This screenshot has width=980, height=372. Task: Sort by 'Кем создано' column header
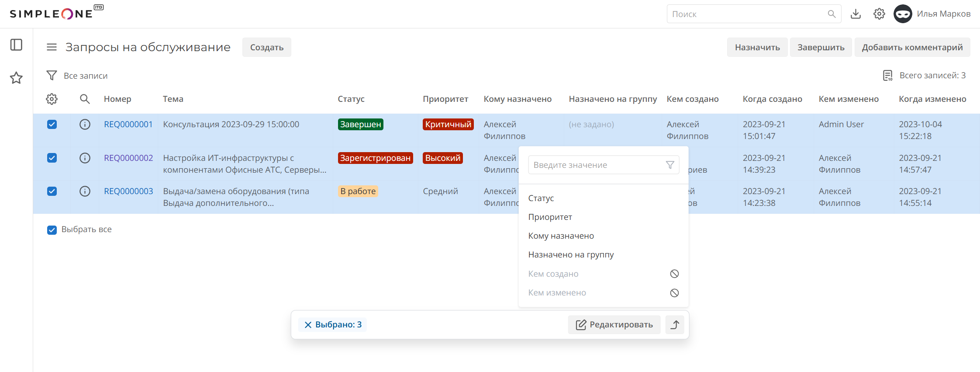point(693,99)
